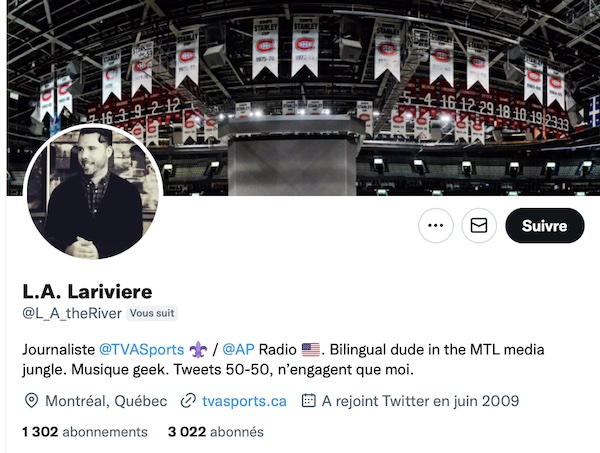Open the three-dot more options menu
This screenshot has width=600, height=453.
(x=436, y=225)
